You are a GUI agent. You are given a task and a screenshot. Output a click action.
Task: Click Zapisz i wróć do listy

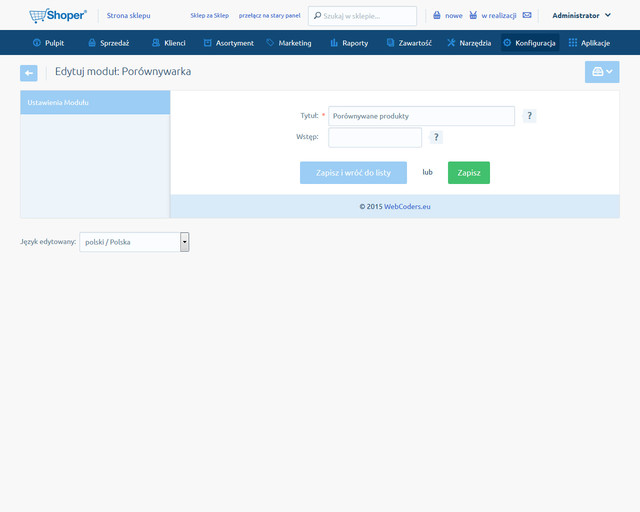353,173
